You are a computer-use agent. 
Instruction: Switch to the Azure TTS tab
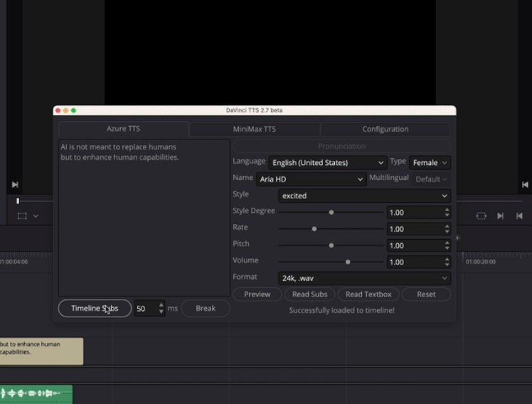coord(123,129)
